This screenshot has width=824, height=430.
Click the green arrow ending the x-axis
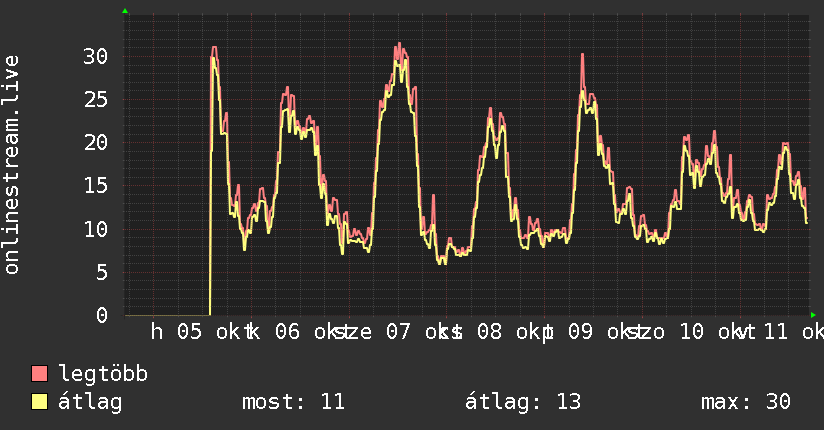[x=813, y=315]
